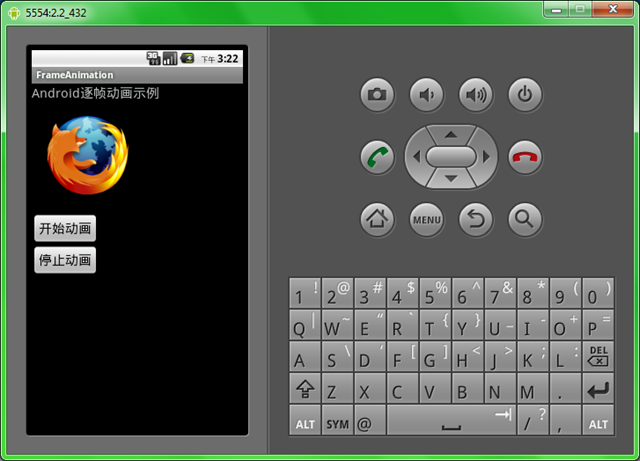Go to the Home screen button
This screenshot has height=461, width=640.
[x=377, y=220]
